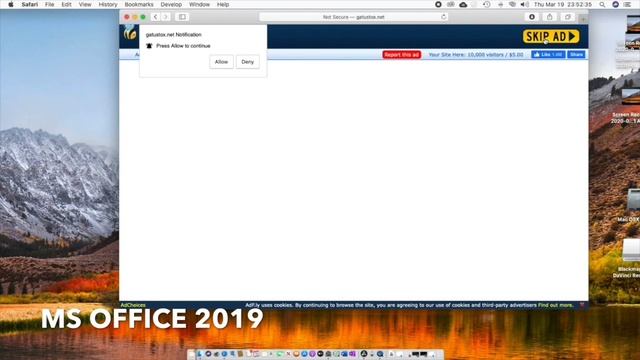The width and height of the screenshot is (640, 360).
Task: Click the volume icon in menu bar
Action: tap(525, 4)
